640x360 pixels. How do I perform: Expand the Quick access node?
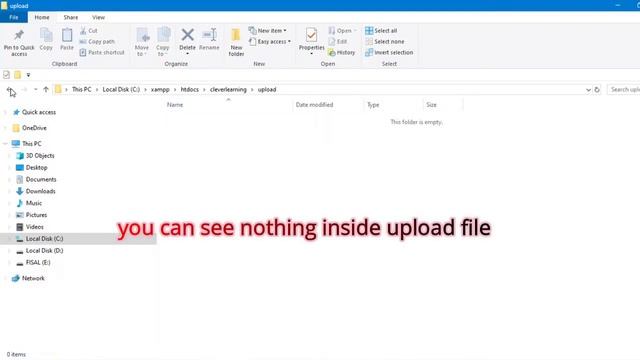click(x=5, y=112)
